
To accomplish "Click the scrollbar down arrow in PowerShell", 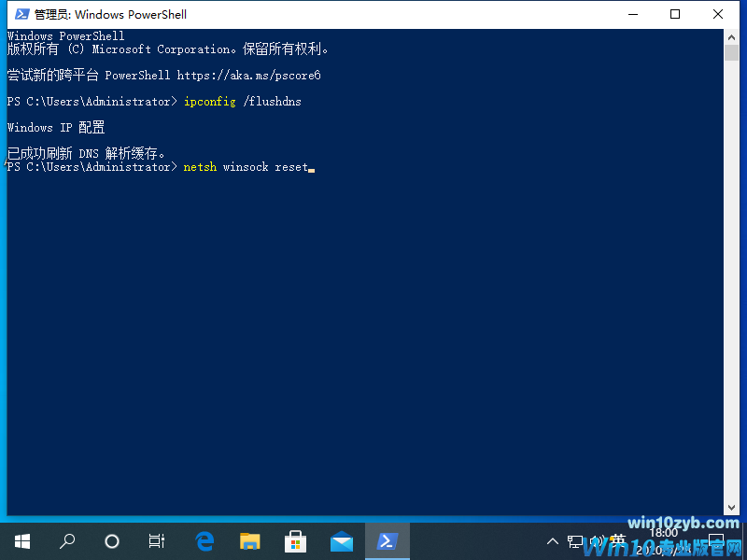I will [732, 507].
